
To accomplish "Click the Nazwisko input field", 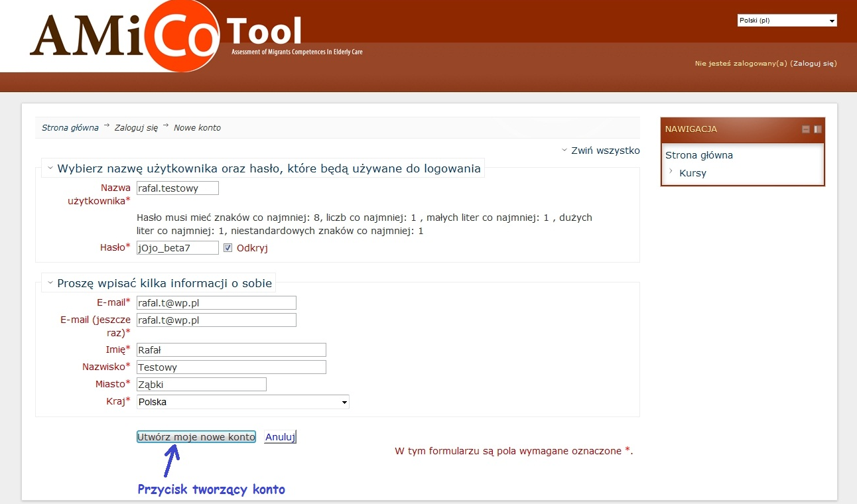I will pos(231,367).
